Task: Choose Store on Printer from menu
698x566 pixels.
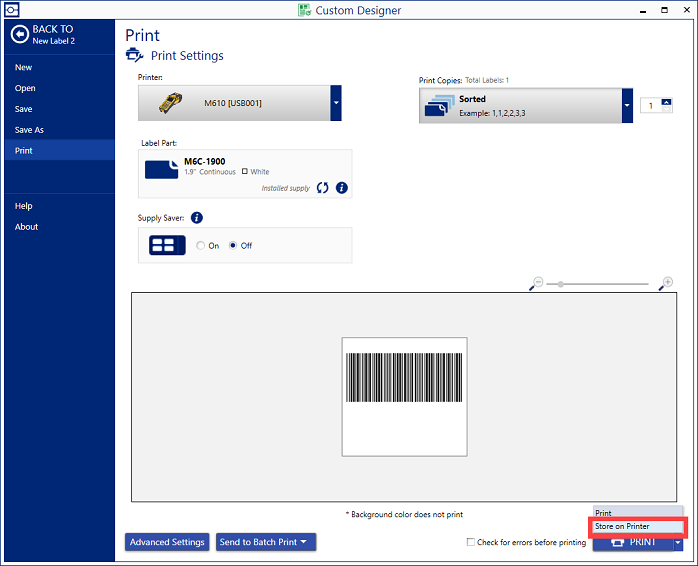Action: 636,526
